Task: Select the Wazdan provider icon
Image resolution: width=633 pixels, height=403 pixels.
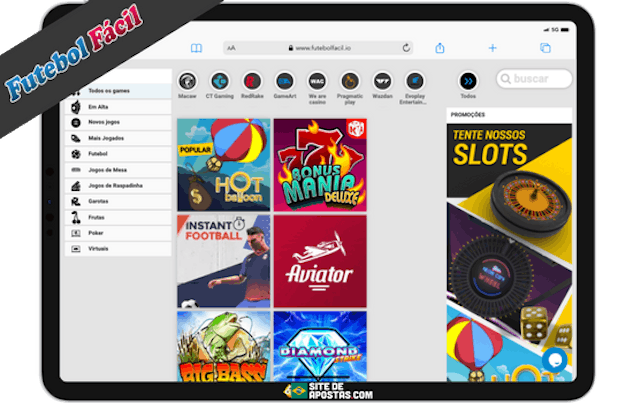Action: tap(382, 81)
